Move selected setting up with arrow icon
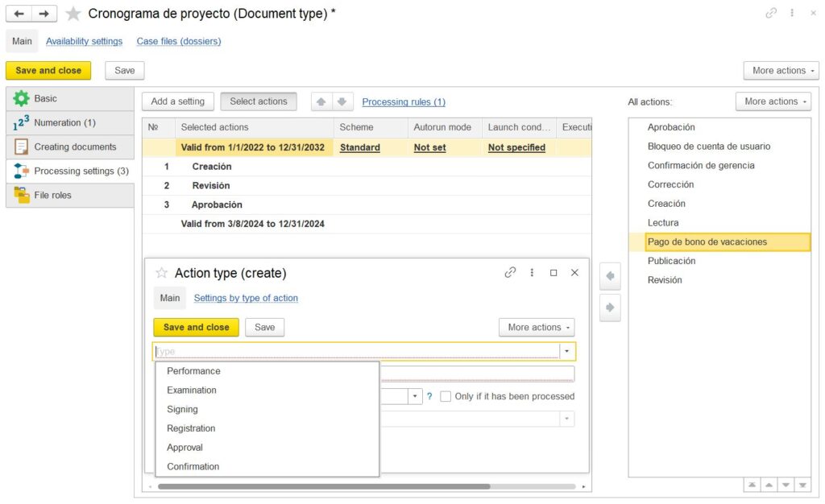Image resolution: width=825 pixels, height=504 pixels. (x=321, y=101)
